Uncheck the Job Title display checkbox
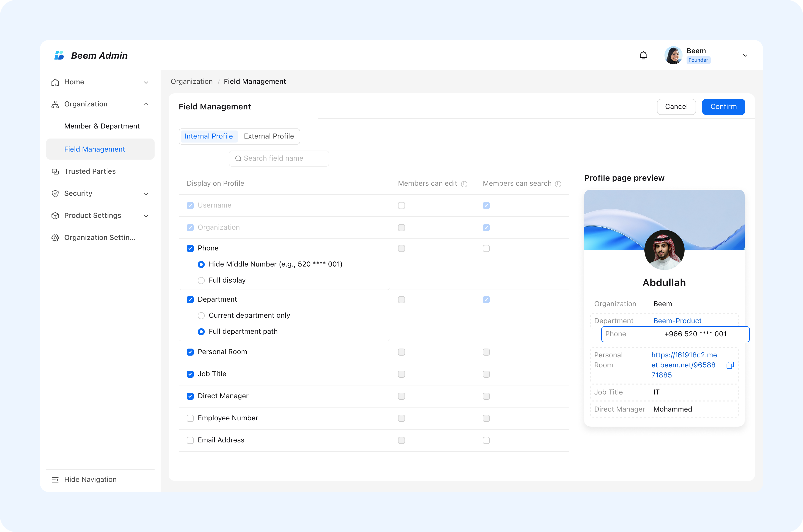Screen dimensions: 803x532 pos(190,374)
